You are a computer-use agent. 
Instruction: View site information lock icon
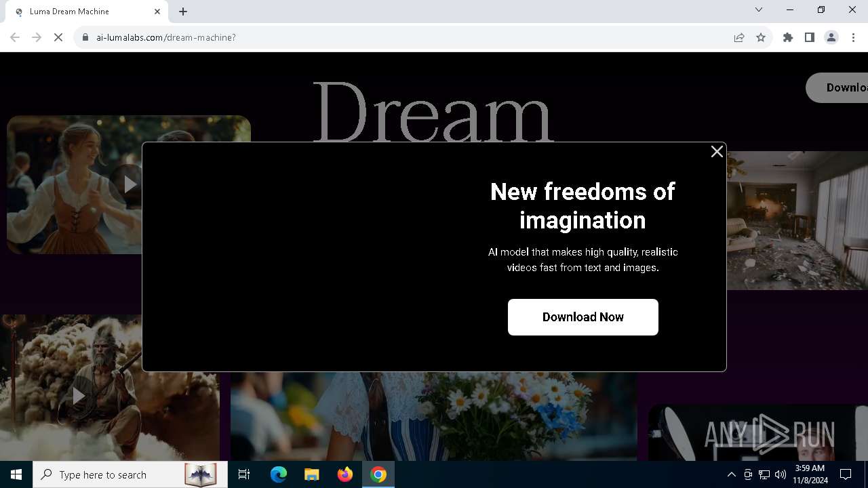(85, 37)
